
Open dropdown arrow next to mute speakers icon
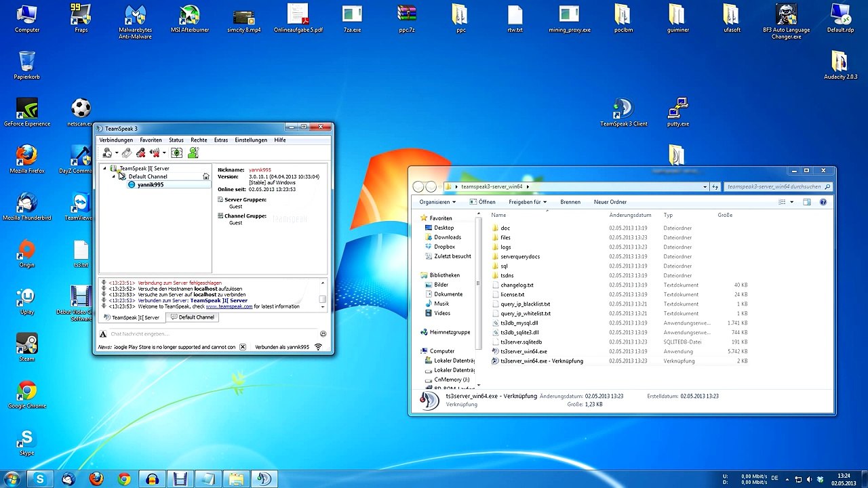164,153
